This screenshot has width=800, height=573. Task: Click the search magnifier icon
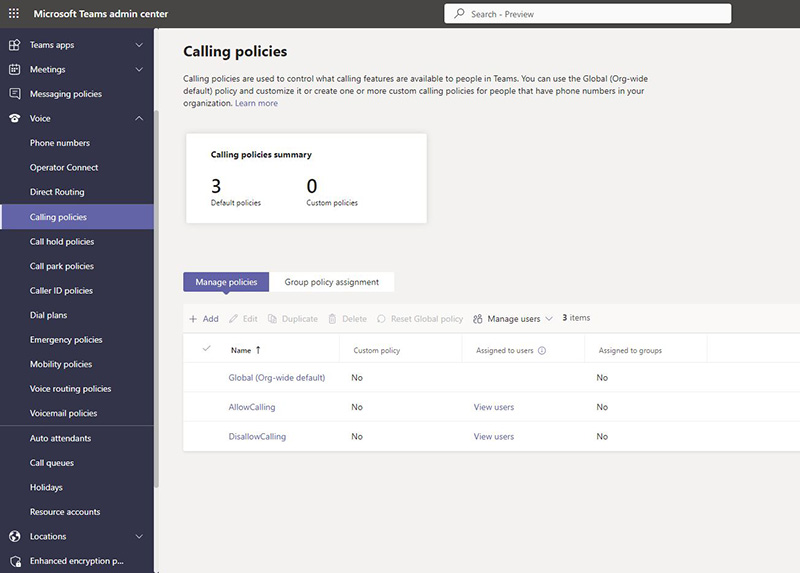click(459, 14)
